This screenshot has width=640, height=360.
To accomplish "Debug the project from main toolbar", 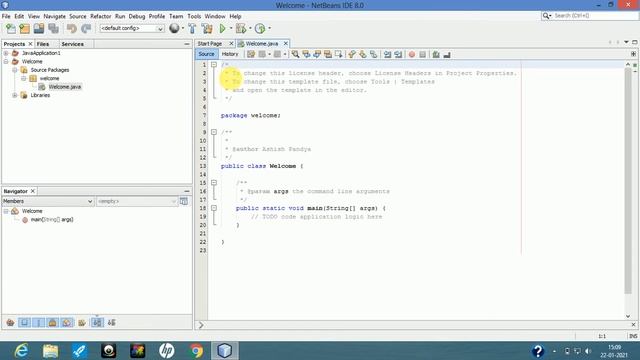I will tap(241, 29).
